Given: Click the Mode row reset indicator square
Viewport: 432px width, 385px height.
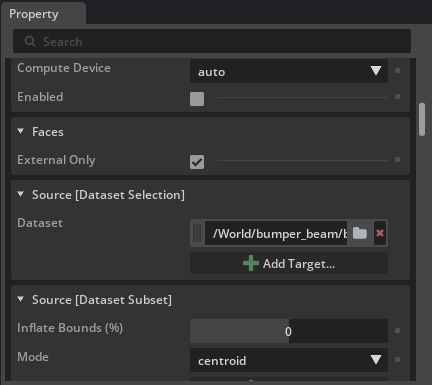Looking at the screenshot, I should [x=397, y=360].
